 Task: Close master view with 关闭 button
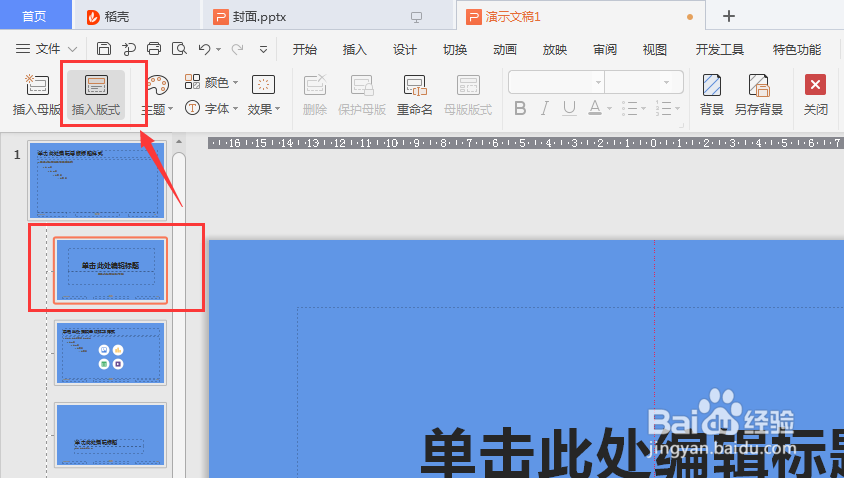coord(815,95)
